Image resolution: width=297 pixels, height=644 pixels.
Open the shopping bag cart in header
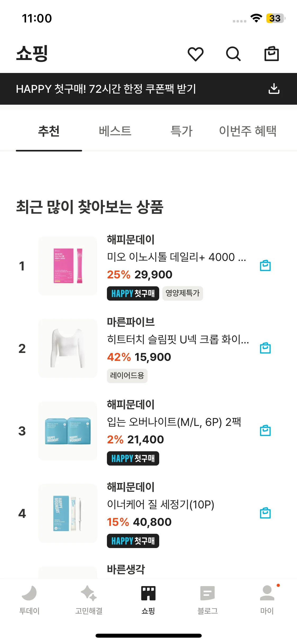271,54
